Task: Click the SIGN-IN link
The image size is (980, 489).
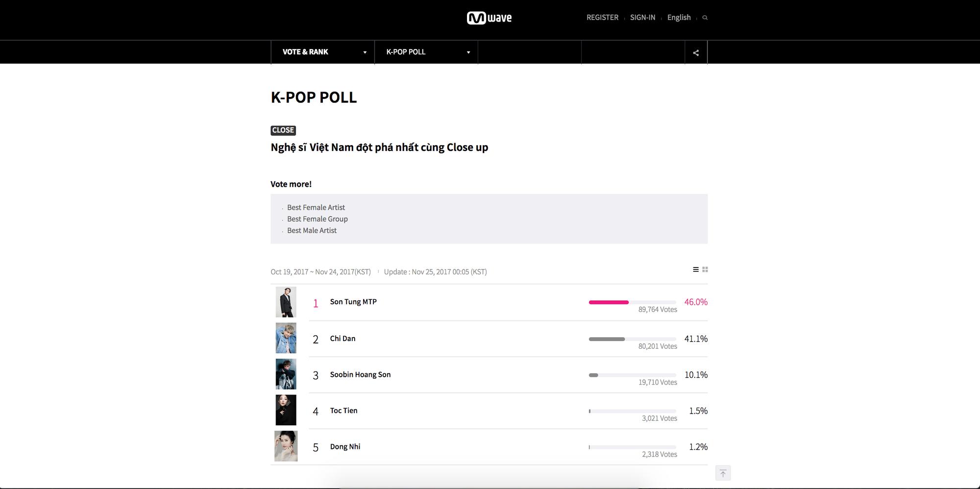Action: tap(642, 18)
